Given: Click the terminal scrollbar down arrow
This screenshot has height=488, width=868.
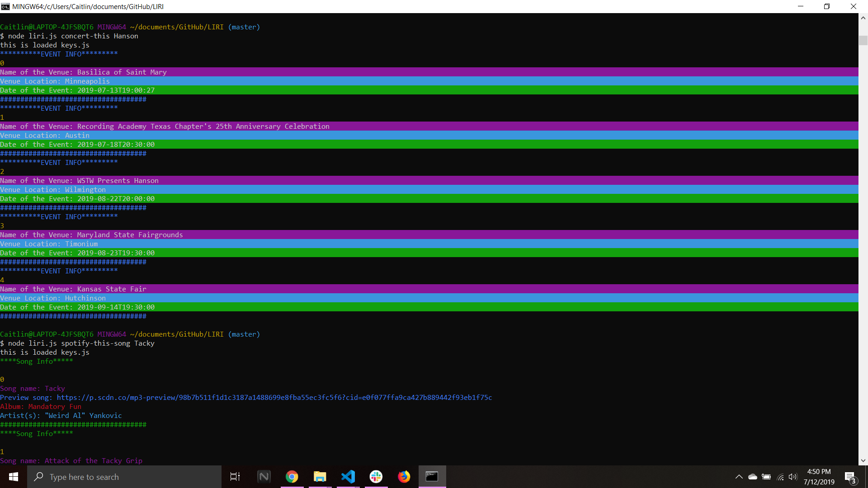Looking at the screenshot, I should pos(863,461).
